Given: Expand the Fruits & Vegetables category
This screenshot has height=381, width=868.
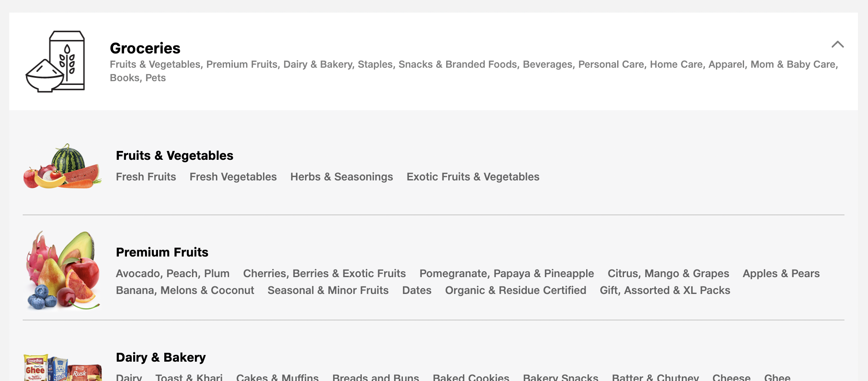Looking at the screenshot, I should (174, 156).
